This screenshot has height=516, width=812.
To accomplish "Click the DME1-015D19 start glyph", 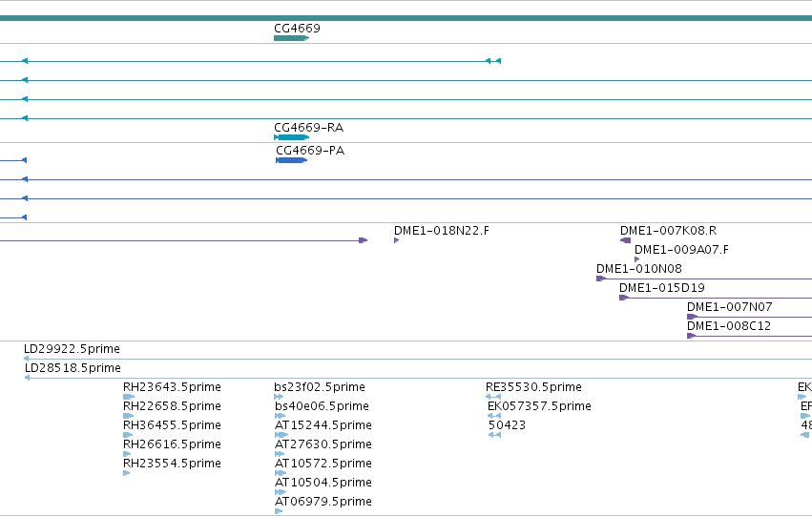I will 624,298.
